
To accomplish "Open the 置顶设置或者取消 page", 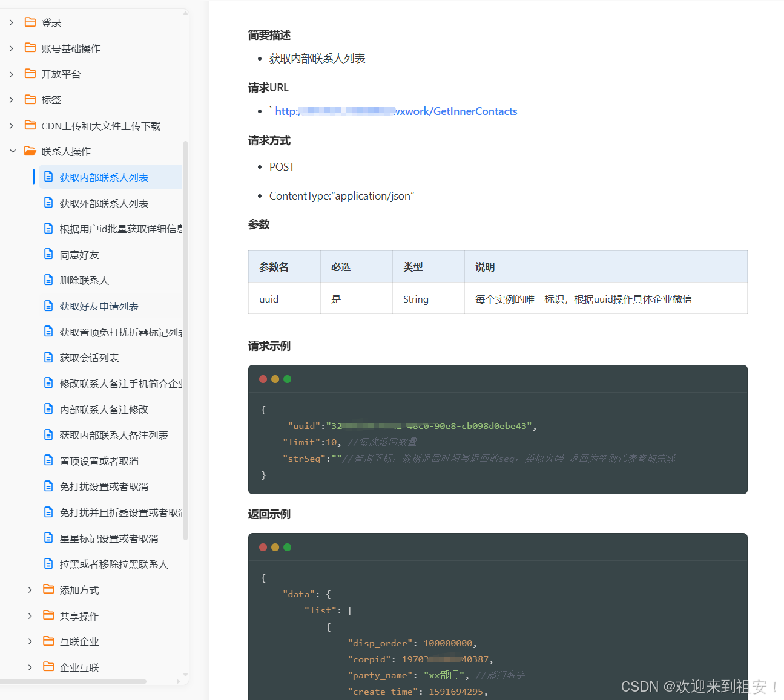I will 99,461.
